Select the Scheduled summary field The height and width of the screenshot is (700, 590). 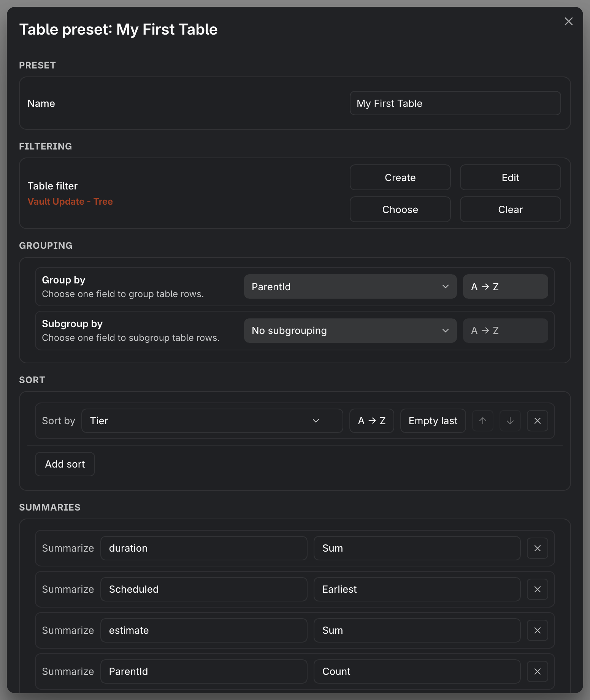tap(204, 589)
